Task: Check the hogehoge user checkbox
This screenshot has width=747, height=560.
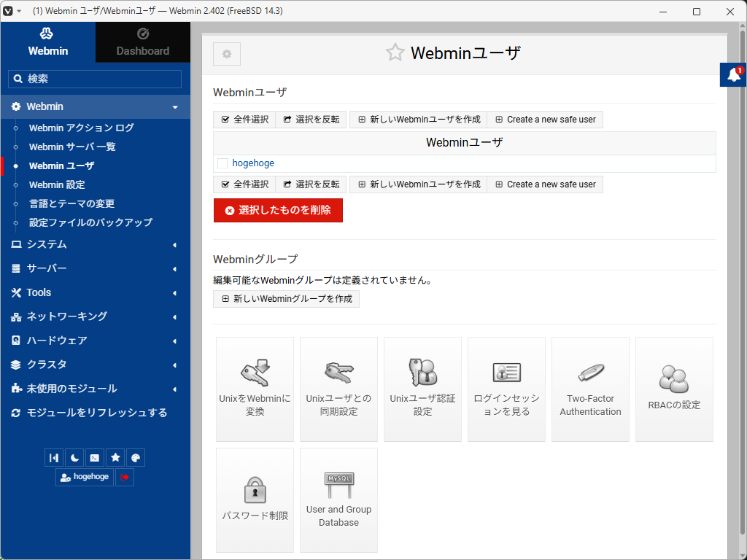Action: (222, 163)
